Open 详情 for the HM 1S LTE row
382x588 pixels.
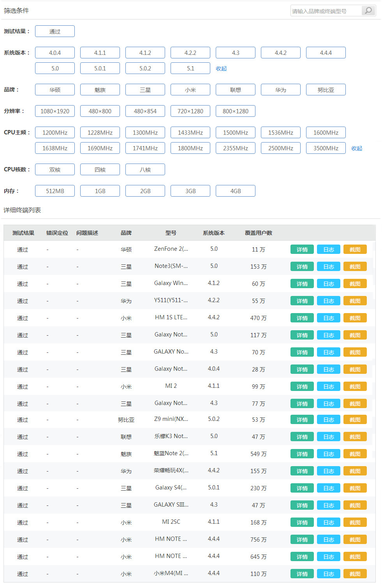pos(302,318)
